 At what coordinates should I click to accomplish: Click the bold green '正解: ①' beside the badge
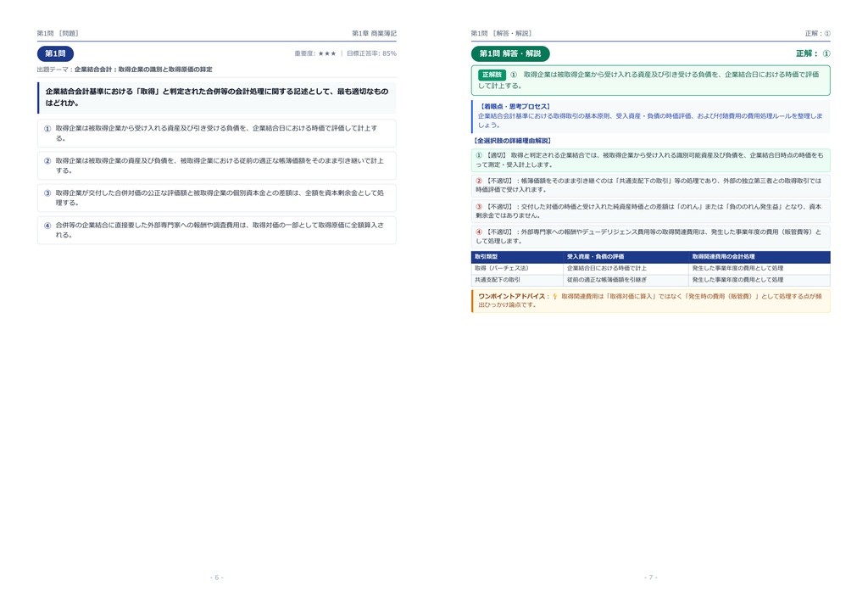(x=813, y=53)
